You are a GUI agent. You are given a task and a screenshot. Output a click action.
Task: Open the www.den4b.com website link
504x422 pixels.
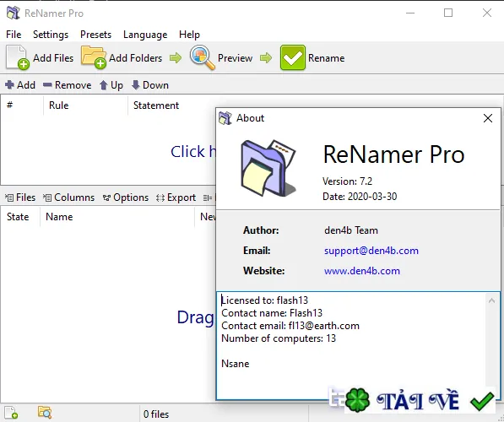coord(362,271)
